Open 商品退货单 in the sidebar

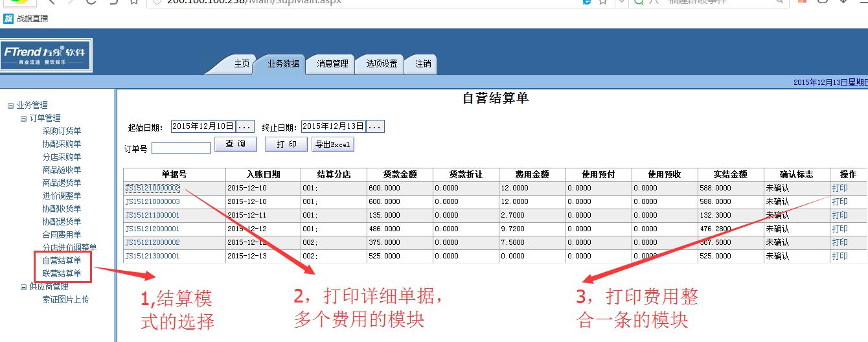coord(62,183)
